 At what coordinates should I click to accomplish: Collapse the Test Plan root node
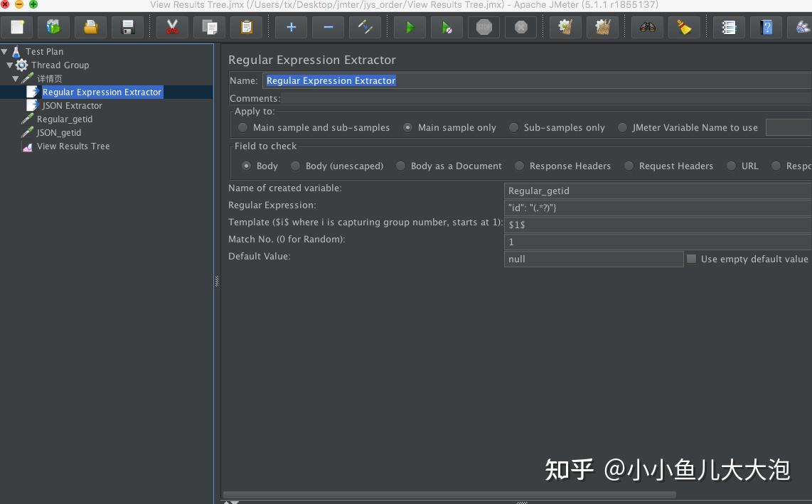[6, 51]
